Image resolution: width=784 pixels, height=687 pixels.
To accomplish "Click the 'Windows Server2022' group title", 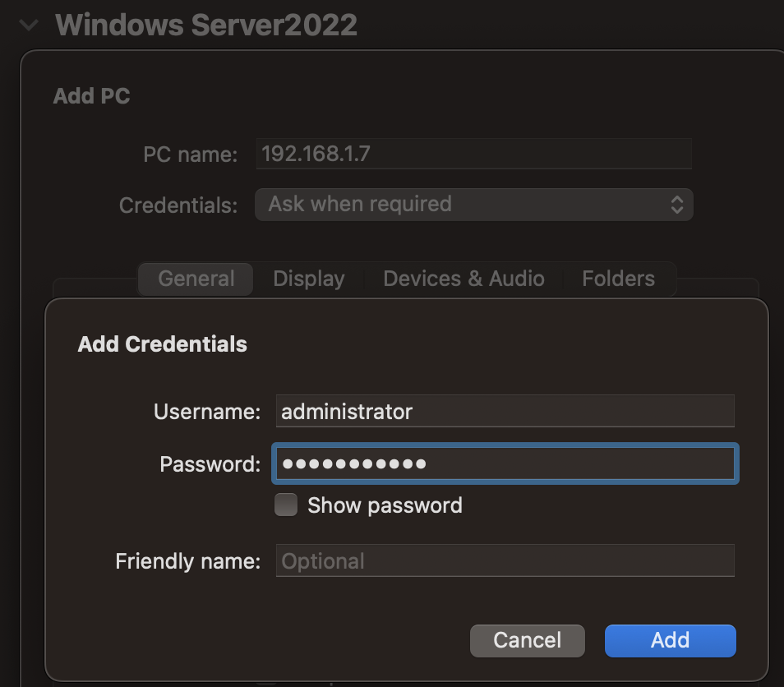I will tap(206, 25).
